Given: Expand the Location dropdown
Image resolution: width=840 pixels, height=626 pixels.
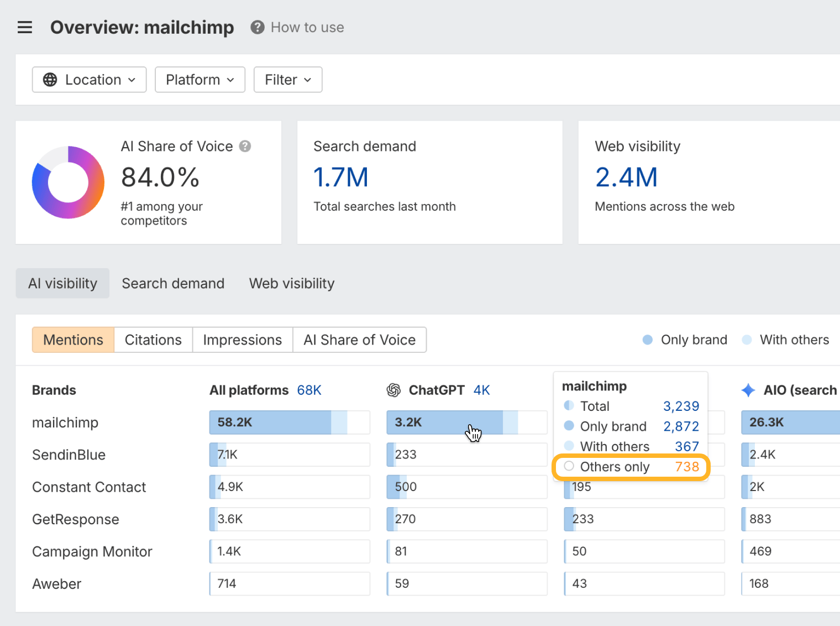Looking at the screenshot, I should [x=89, y=80].
